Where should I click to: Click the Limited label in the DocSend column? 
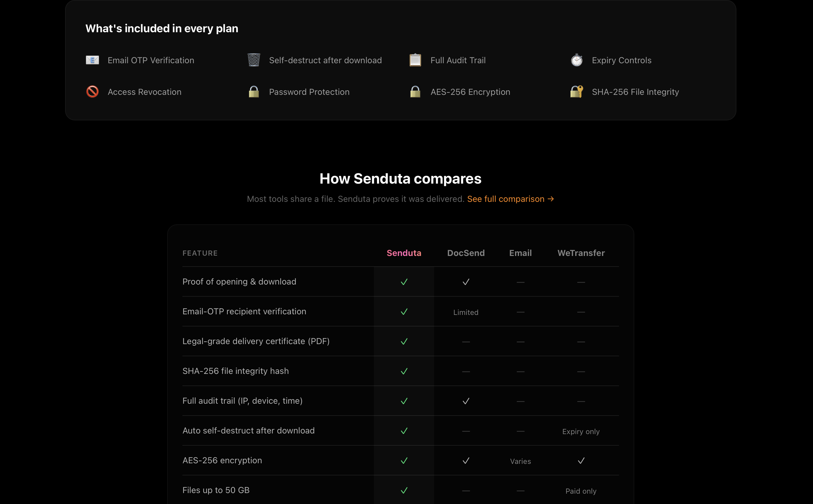(x=466, y=312)
